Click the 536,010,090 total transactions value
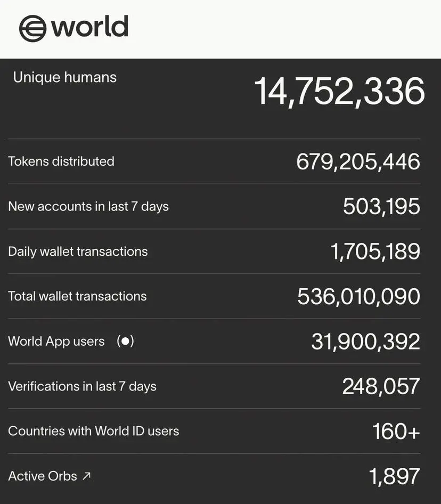 [359, 296]
